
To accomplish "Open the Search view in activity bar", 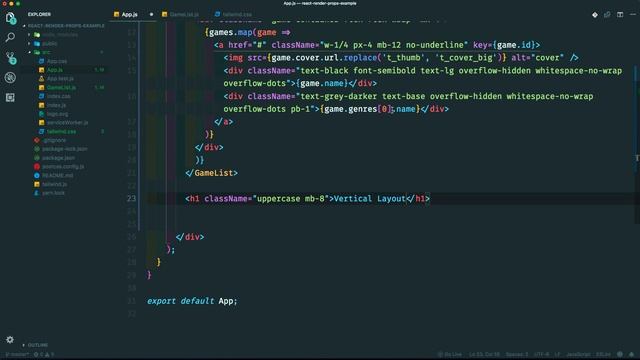I will (10, 38).
